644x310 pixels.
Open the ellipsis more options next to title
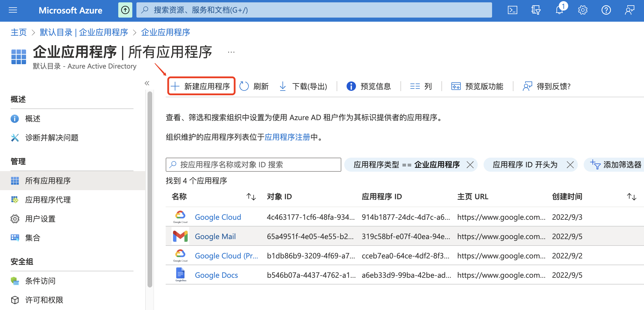click(231, 52)
